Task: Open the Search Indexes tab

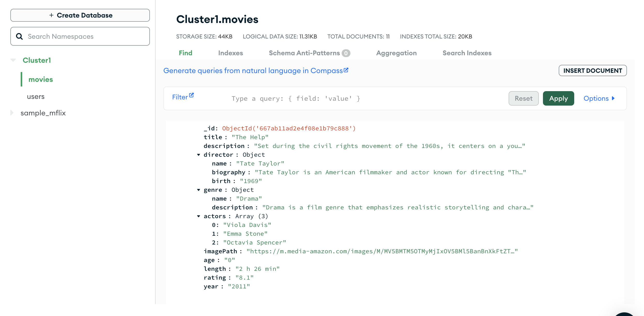Action: pyautogui.click(x=467, y=53)
